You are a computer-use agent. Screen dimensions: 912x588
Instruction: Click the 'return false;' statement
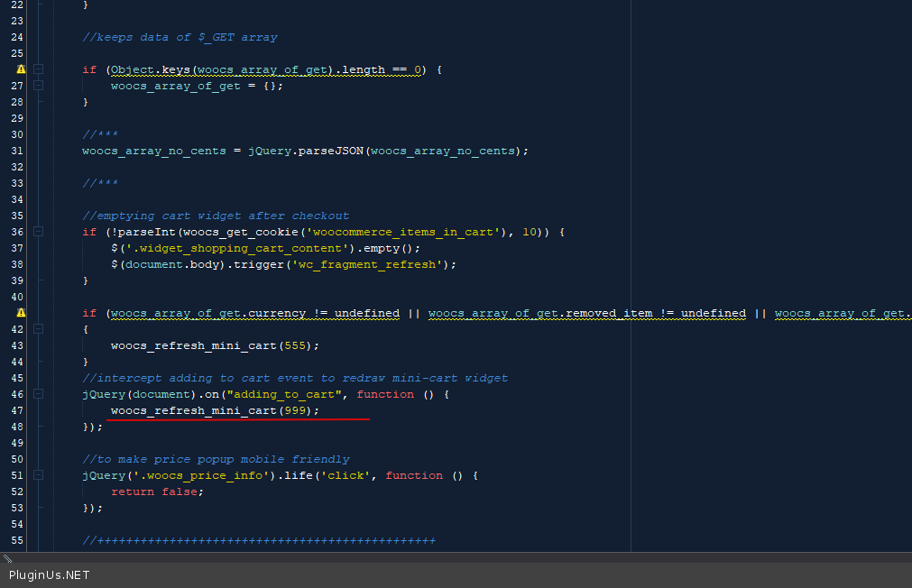tap(157, 492)
